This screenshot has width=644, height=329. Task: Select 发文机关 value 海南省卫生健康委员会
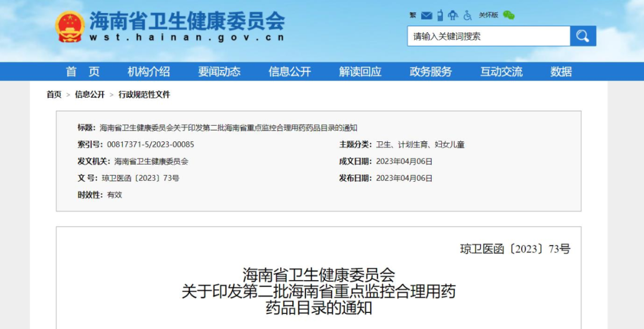pyautogui.click(x=151, y=162)
